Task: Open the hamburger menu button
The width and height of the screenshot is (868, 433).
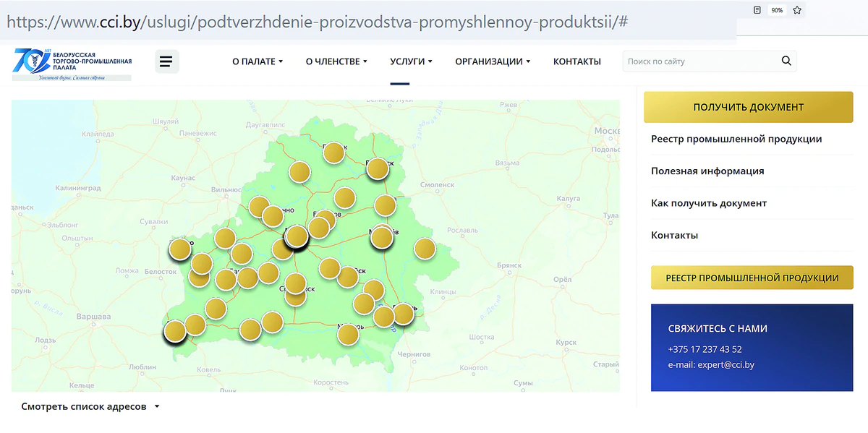Action: click(166, 61)
